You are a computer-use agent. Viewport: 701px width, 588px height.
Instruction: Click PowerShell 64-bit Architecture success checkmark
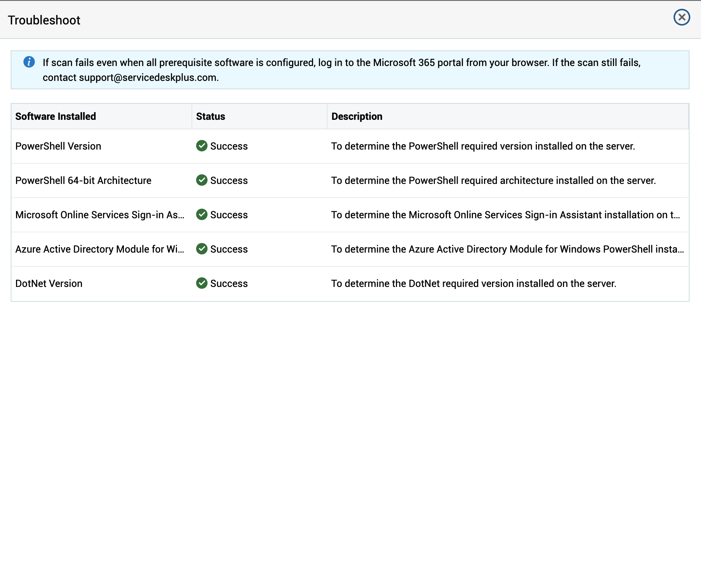[x=202, y=180]
